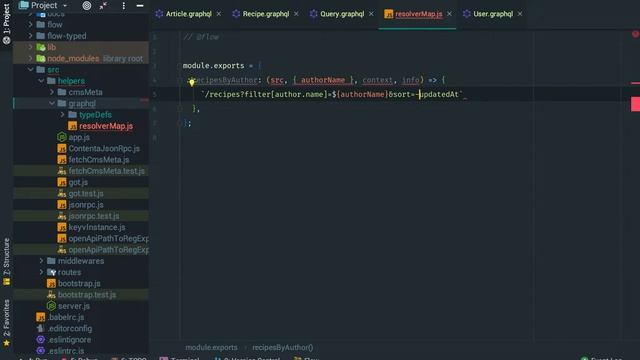This screenshot has height=360, width=640.
Task: Close the resolverMap.js tab
Action: [x=449, y=14]
